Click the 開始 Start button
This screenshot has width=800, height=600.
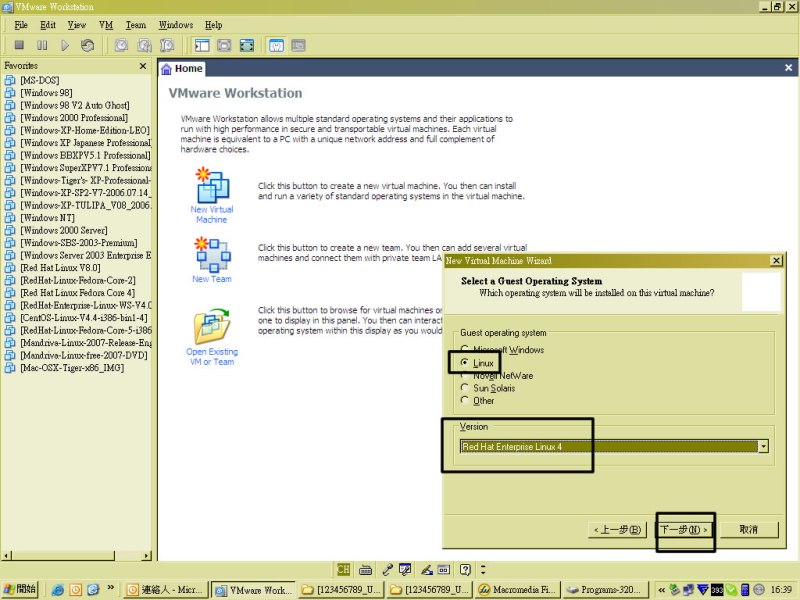(19, 589)
